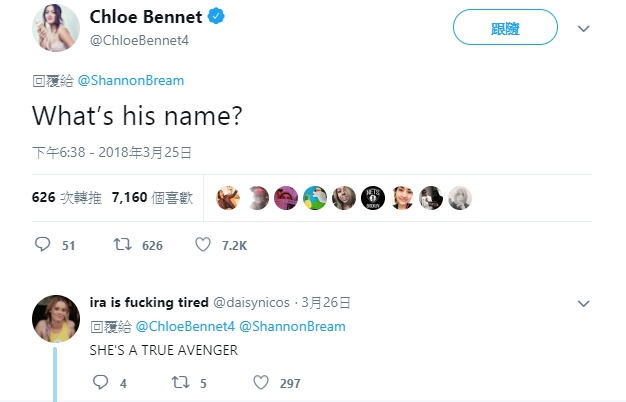The image size is (626, 402).
Task: Retweet Chloe Bennet's tweet
Action: pyautogui.click(x=122, y=244)
